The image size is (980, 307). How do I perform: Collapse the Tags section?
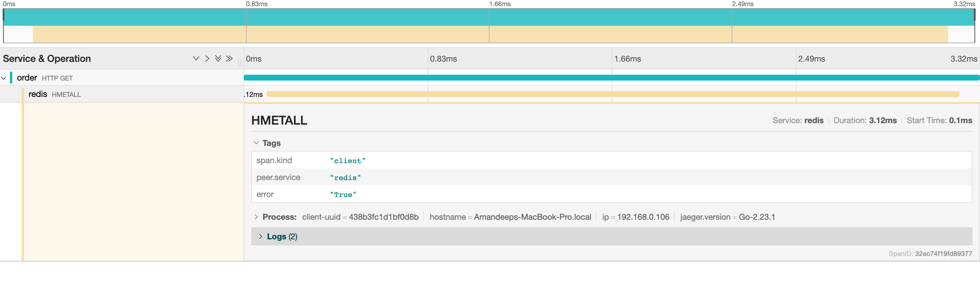[x=256, y=142]
